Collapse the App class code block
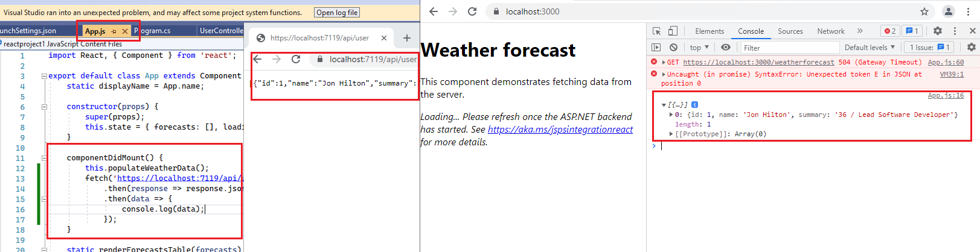This screenshot has height=252, width=980. click(x=44, y=76)
